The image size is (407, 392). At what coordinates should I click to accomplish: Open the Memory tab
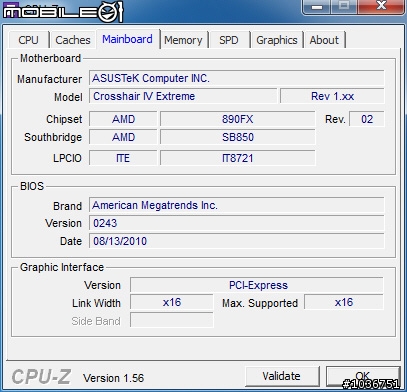click(183, 40)
